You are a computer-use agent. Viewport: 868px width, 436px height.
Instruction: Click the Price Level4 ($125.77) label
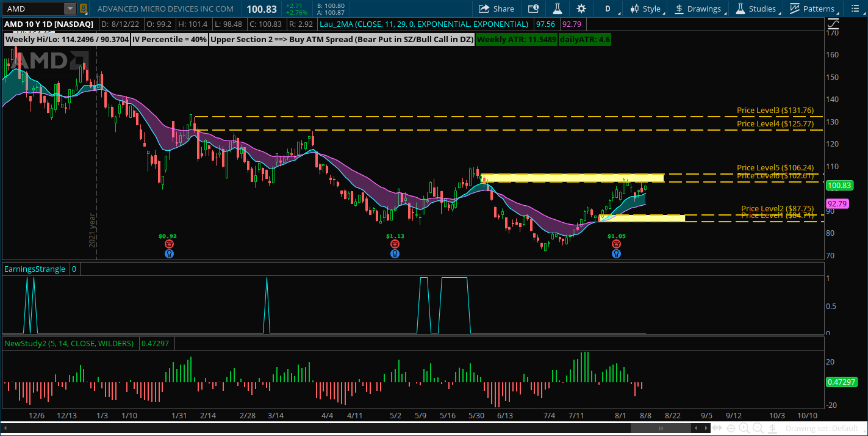[775, 124]
